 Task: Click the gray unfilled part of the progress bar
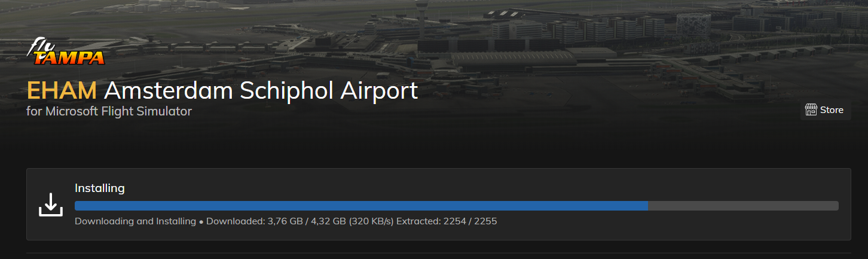[741, 206]
